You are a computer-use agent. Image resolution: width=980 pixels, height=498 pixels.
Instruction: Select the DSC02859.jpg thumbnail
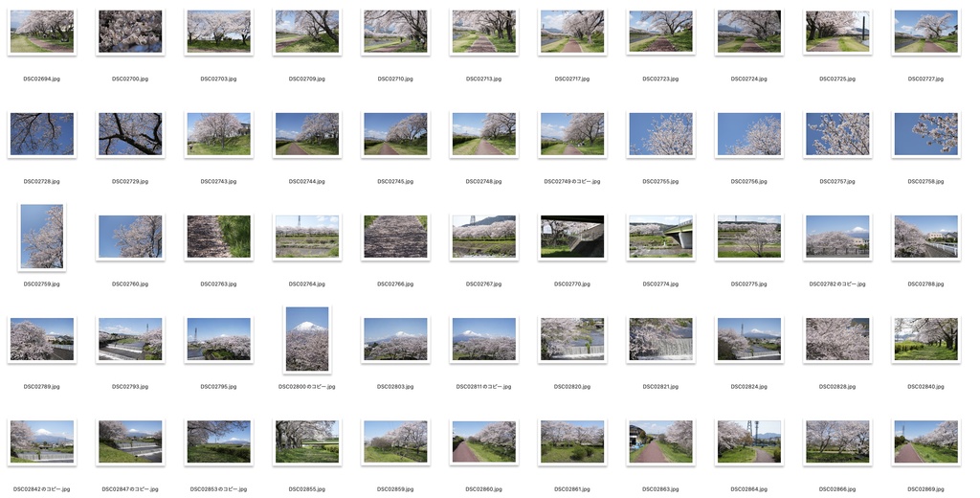pyautogui.click(x=395, y=441)
